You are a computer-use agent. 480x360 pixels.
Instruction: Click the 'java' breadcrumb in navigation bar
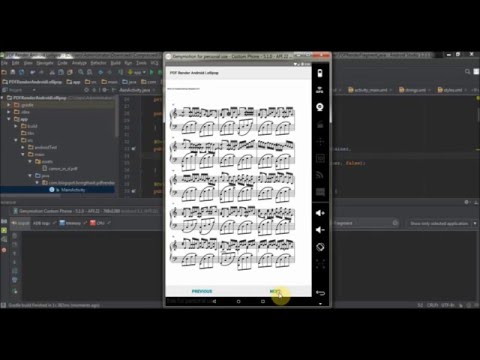pos(129,82)
